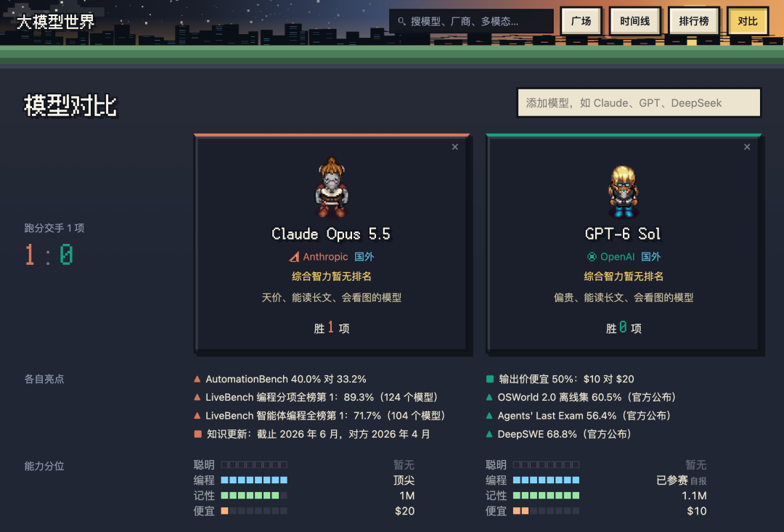Viewport: 784px width, 532px height.
Task: Click Claude's blue 编程 rating bar
Action: [x=254, y=480]
